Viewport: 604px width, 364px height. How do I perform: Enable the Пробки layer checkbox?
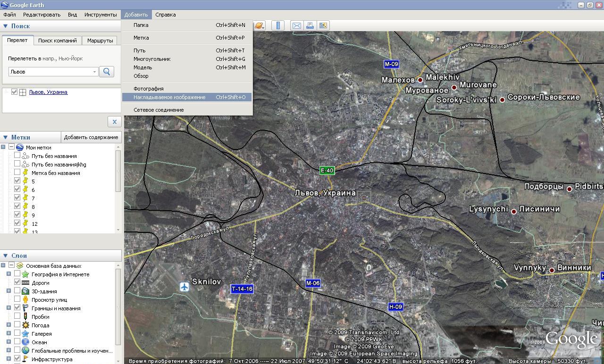(x=17, y=316)
